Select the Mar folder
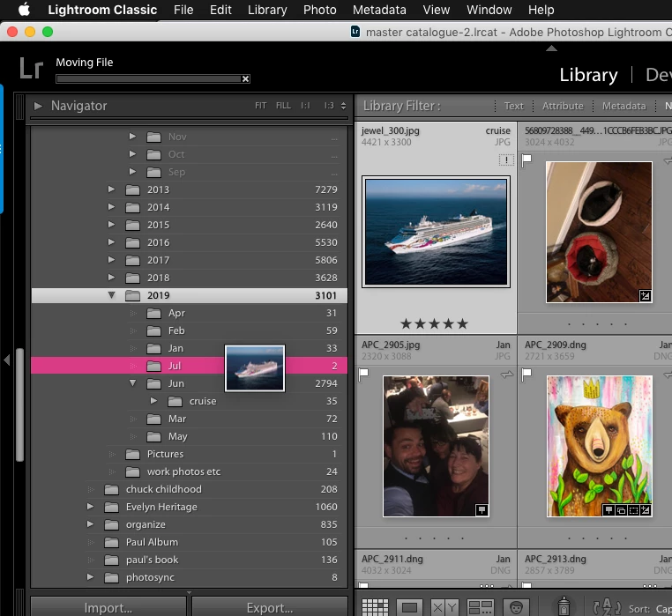Screen dimensions: 672x616 point(189,419)
